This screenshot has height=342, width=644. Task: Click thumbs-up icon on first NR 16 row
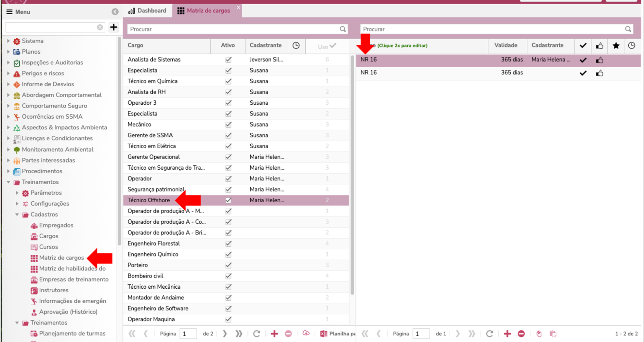[x=599, y=60]
